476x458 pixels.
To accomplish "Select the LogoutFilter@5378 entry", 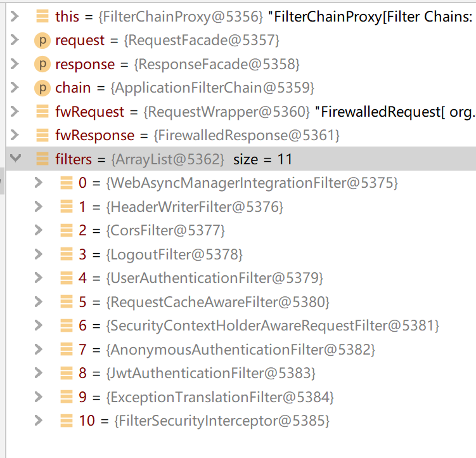I will pyautogui.click(x=176, y=254).
